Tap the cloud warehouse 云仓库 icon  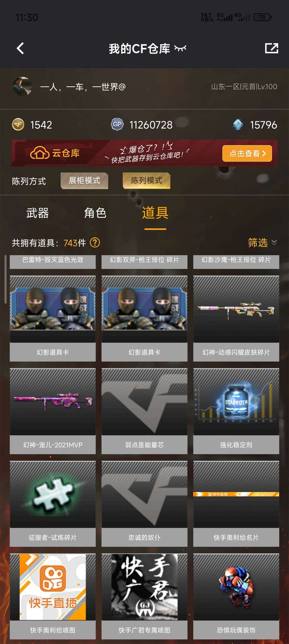tap(40, 153)
